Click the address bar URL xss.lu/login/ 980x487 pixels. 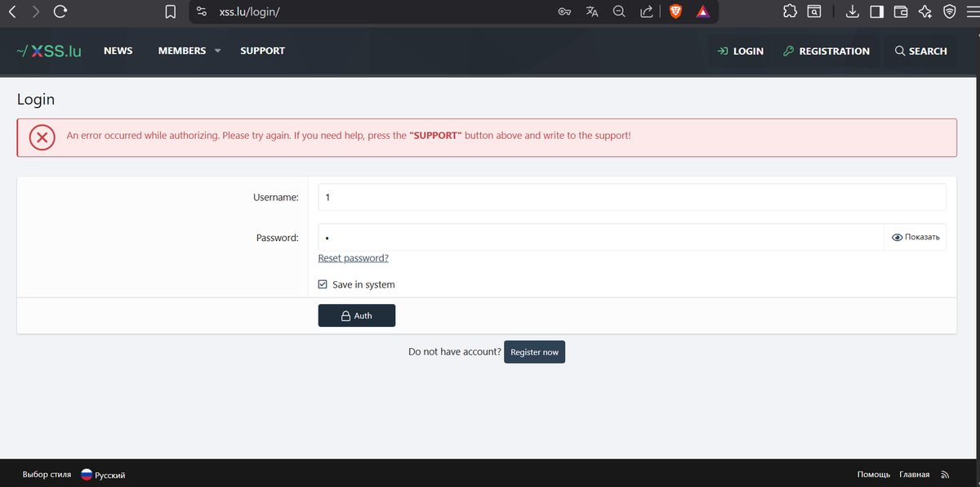tap(250, 11)
